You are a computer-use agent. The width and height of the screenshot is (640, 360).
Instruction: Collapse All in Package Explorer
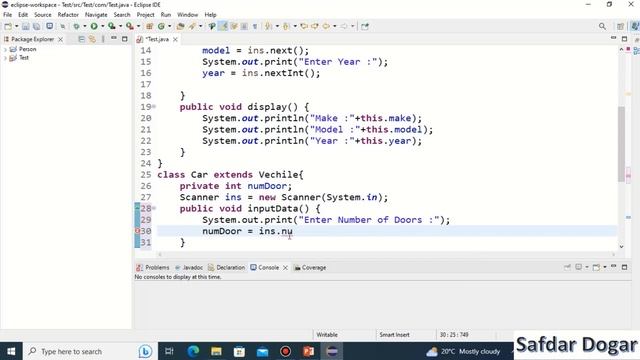pos(81,39)
